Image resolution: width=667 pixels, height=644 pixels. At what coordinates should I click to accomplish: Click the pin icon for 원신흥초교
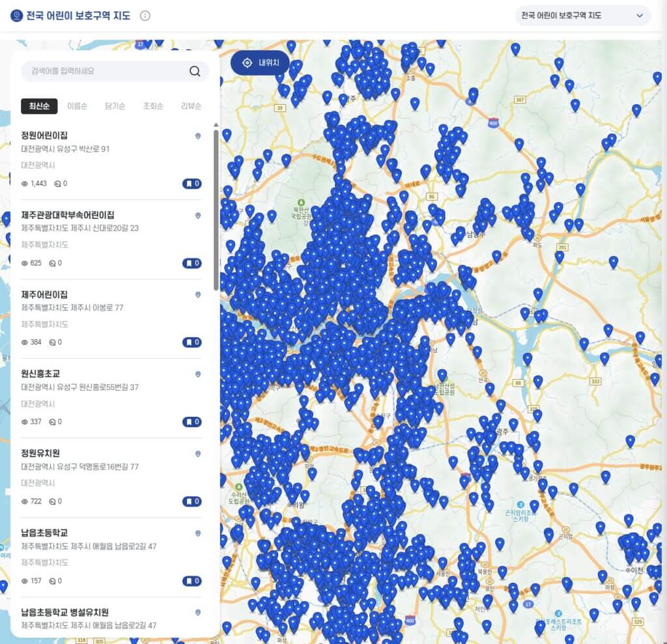coord(198,374)
